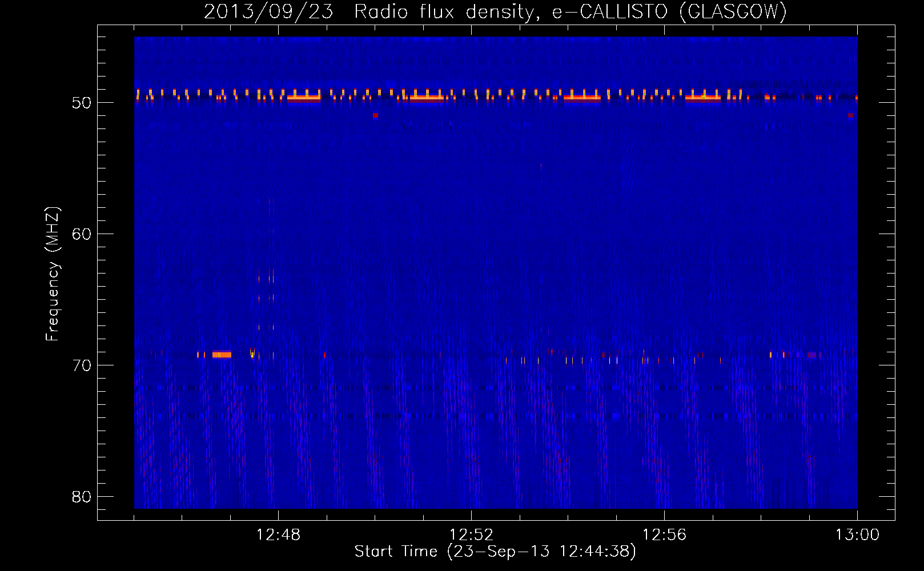Click the bright orange burst near 70 MHz
924x571 pixels.
tap(222, 355)
